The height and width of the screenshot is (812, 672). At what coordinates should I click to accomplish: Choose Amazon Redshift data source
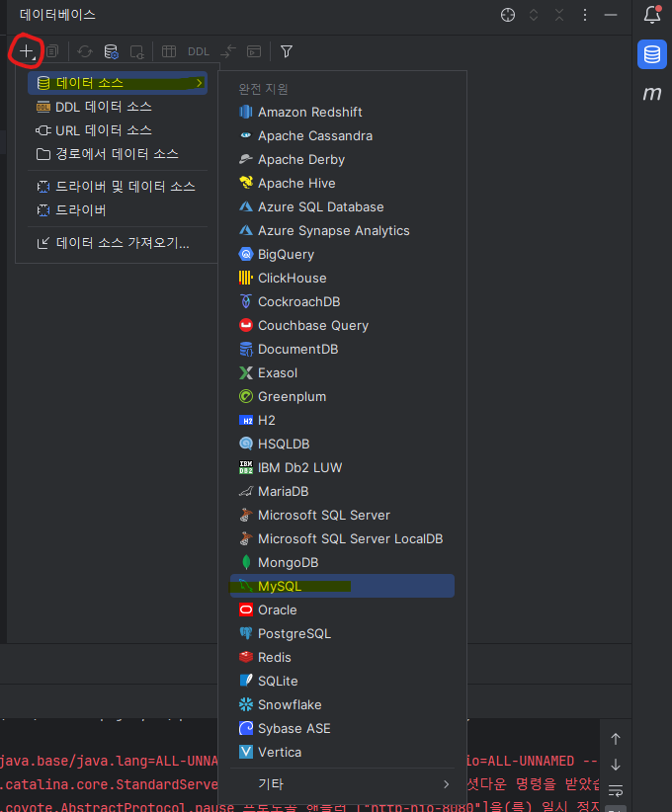[x=343, y=112]
